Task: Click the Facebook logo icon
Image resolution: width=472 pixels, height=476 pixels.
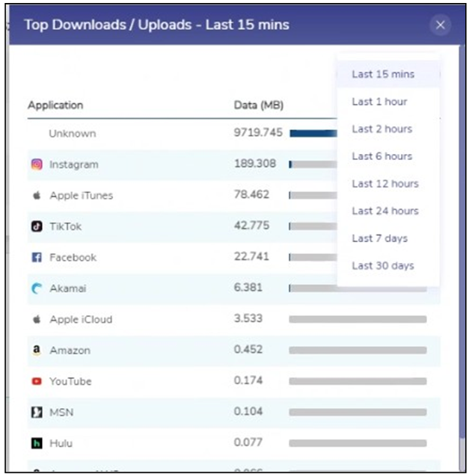Action: (36, 258)
